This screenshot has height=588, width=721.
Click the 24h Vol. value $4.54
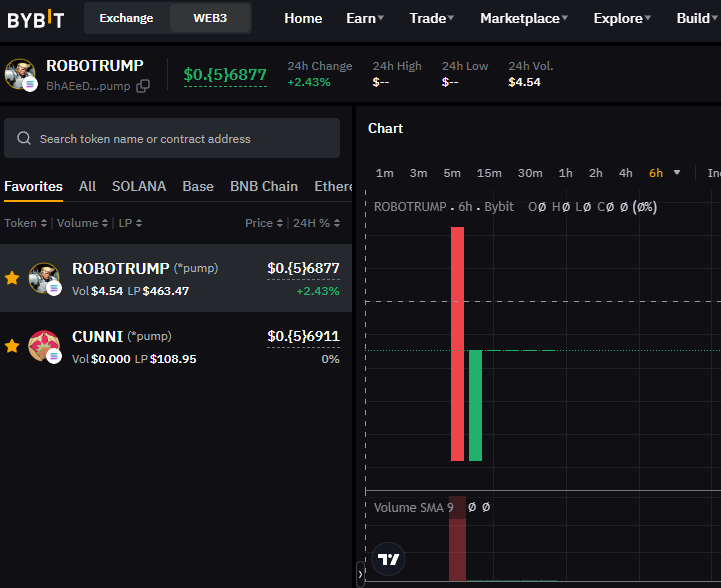(x=524, y=82)
